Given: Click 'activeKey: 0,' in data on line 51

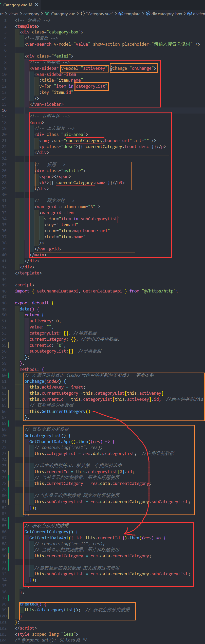Looking at the screenshot, I should coord(45,321).
